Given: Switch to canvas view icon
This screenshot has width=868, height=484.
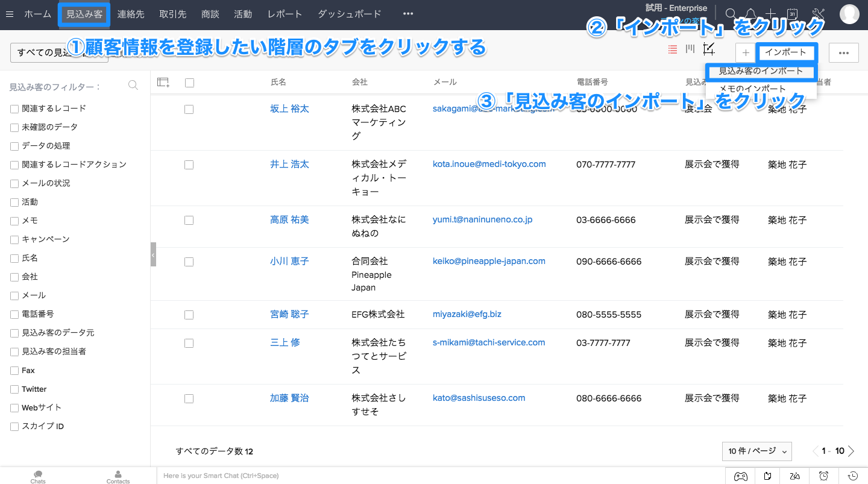Looking at the screenshot, I should [x=709, y=49].
